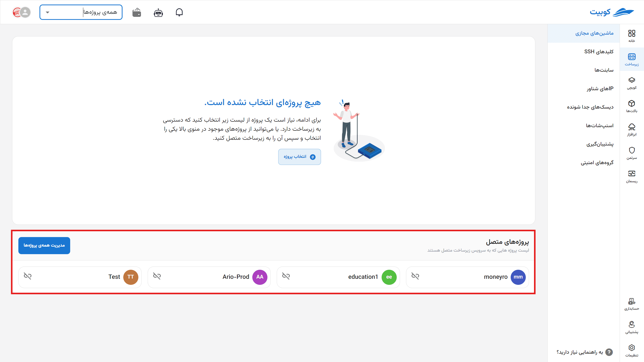Open the AI assistant robot icon
This screenshot has width=644, height=362.
(158, 12)
